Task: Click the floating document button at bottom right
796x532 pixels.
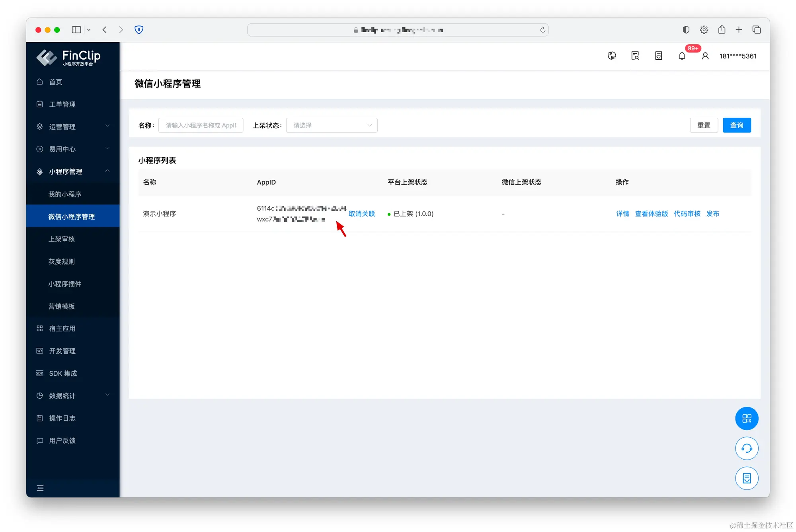Action: click(746, 478)
